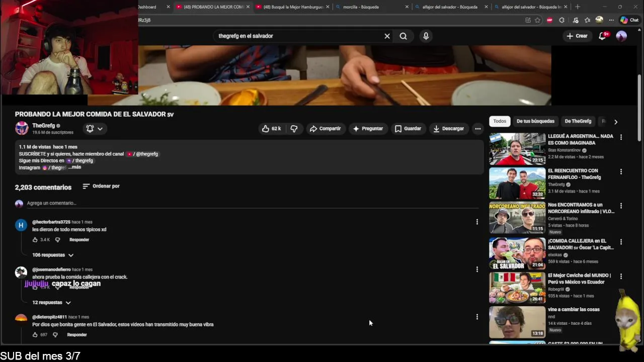Open YouTube account avatar menu
The width and height of the screenshot is (644, 362).
(x=621, y=36)
